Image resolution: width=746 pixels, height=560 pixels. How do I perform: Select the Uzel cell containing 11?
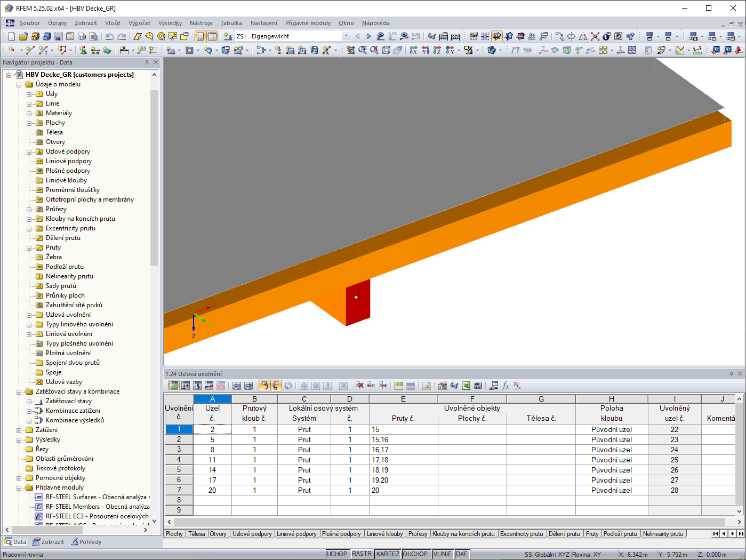pyautogui.click(x=212, y=459)
